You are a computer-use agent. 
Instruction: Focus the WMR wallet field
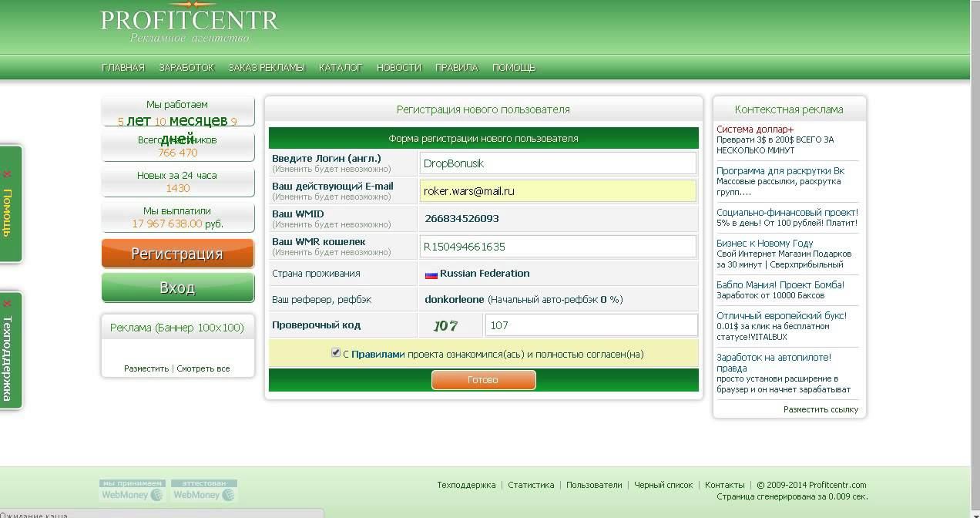click(558, 247)
